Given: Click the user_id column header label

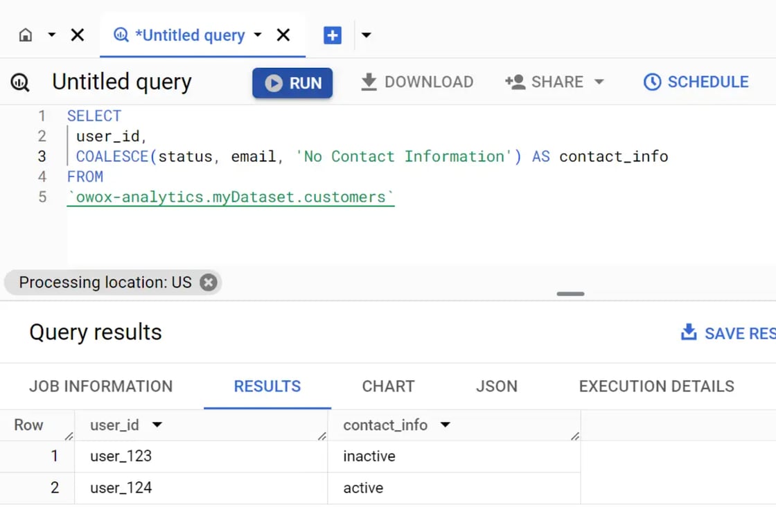Looking at the screenshot, I should click(x=114, y=425).
